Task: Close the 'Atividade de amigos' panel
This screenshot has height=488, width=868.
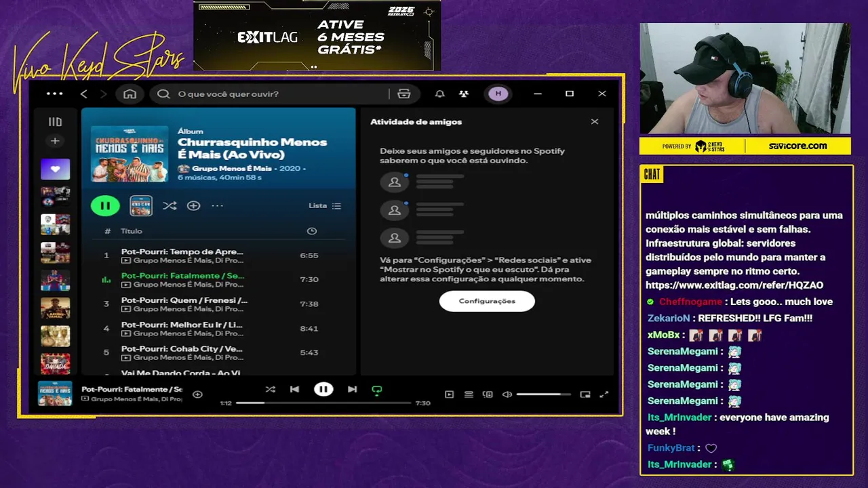Action: coord(595,122)
